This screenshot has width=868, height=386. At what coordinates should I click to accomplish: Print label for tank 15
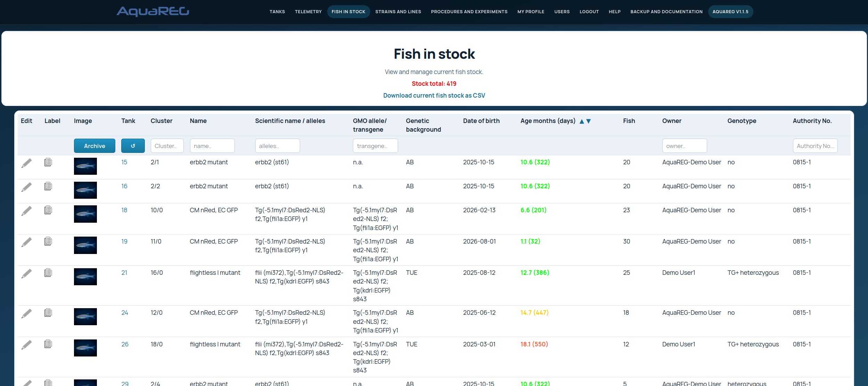tap(48, 162)
